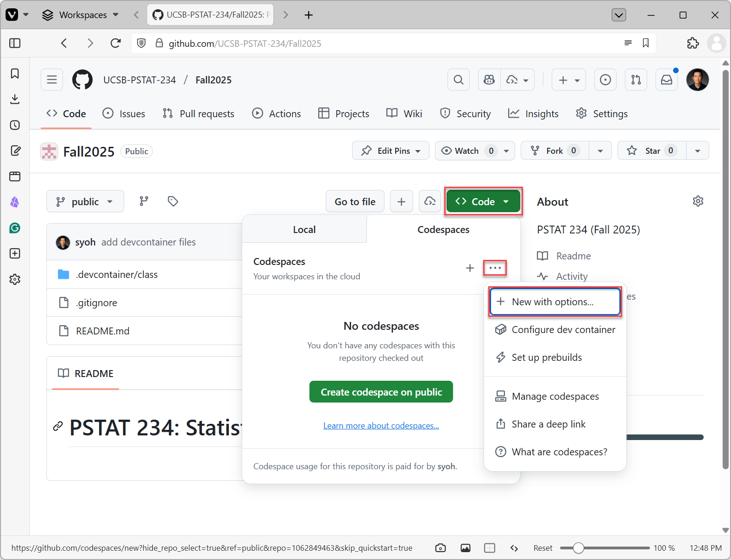The width and height of the screenshot is (731, 560).
Task: Click the github.com address bar
Action: [324, 43]
